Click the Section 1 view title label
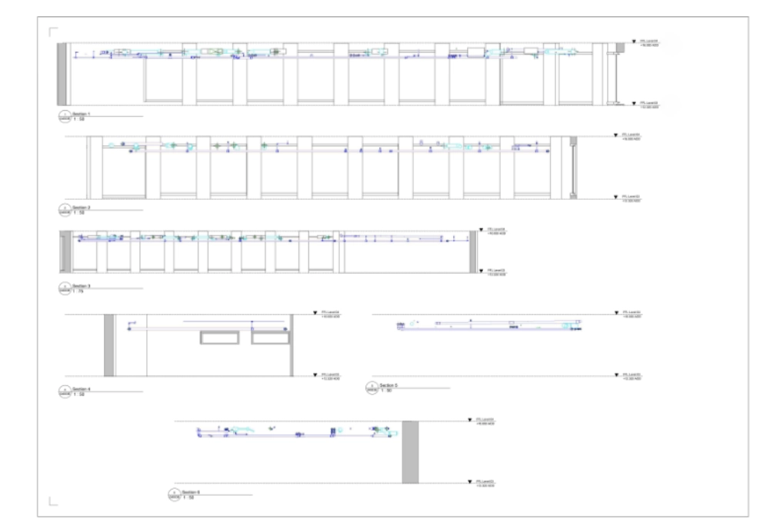Image resolution: width=770 pixels, height=532 pixels. (82, 113)
